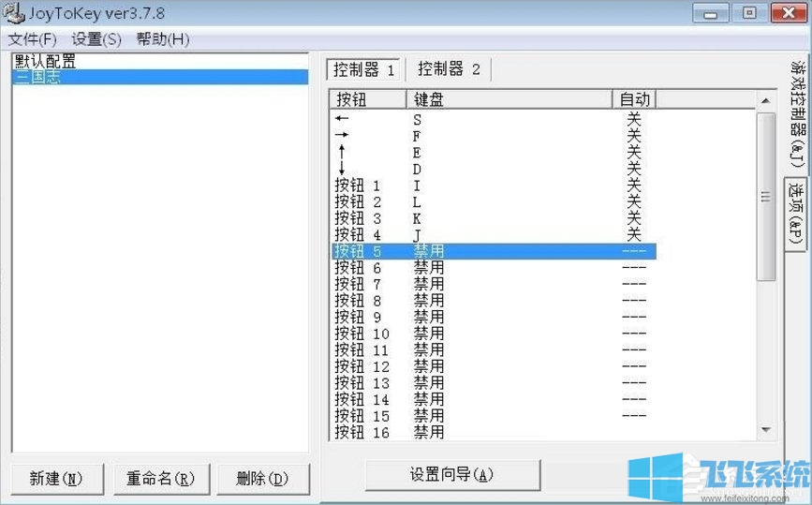Select the 按钮 8 row
812x505 pixels.
(x=493, y=301)
